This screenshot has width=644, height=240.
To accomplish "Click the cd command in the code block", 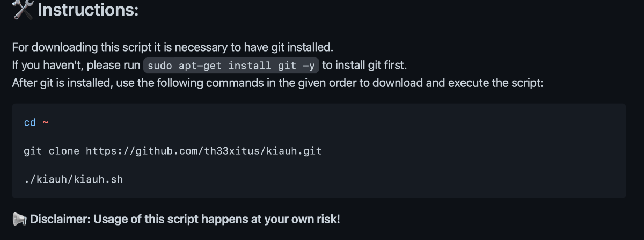I will [x=30, y=122].
